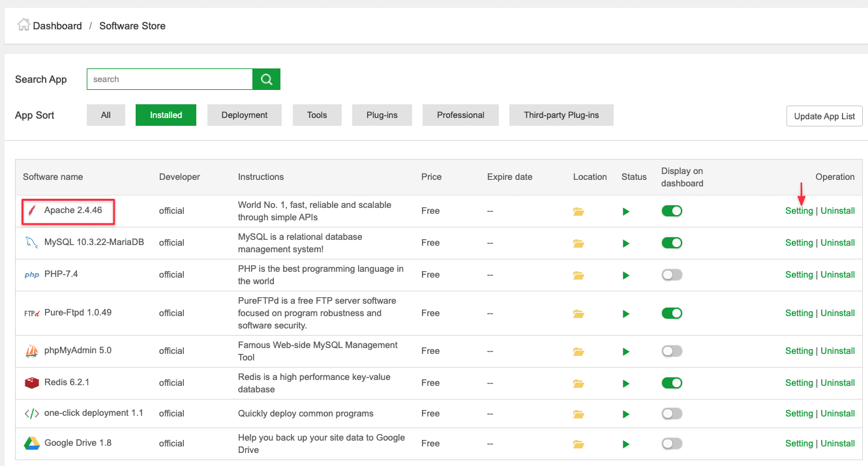
Task: Open Setting for Apache 2.4.46
Action: tap(799, 211)
